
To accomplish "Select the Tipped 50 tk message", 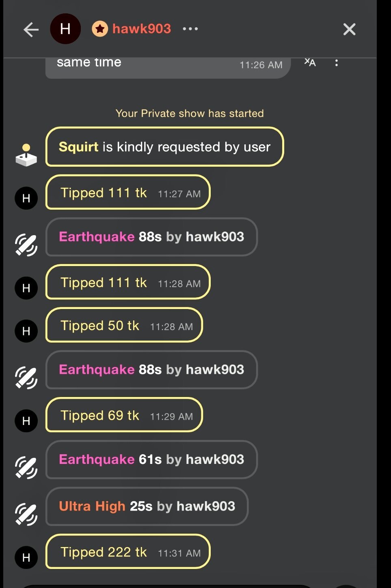I will pyautogui.click(x=124, y=325).
